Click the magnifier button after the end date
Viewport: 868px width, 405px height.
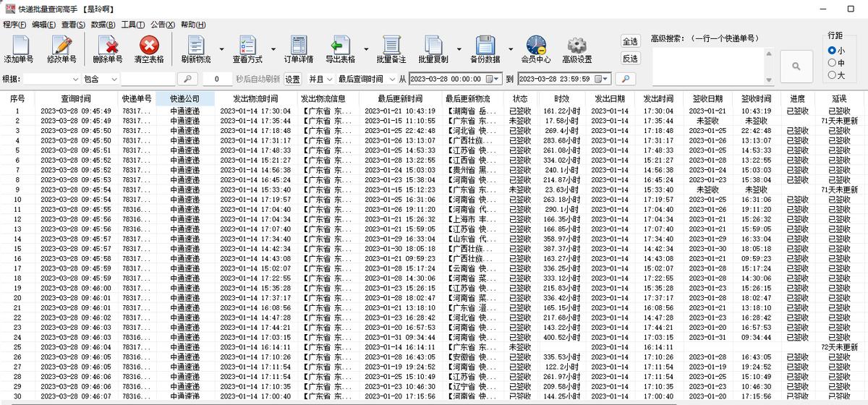625,79
